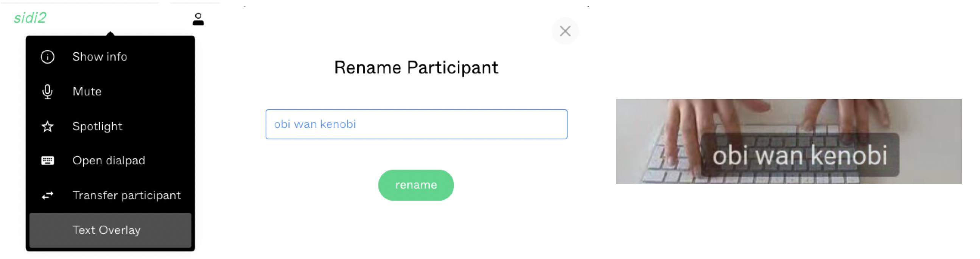This screenshot has width=980, height=259.
Task: Click the keypad icon beside Open dialpad
Action: point(47,160)
